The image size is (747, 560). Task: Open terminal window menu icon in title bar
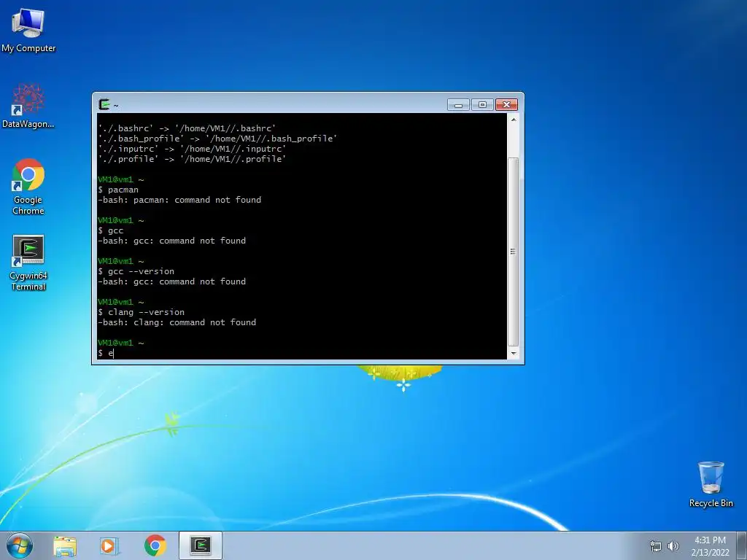(x=104, y=104)
